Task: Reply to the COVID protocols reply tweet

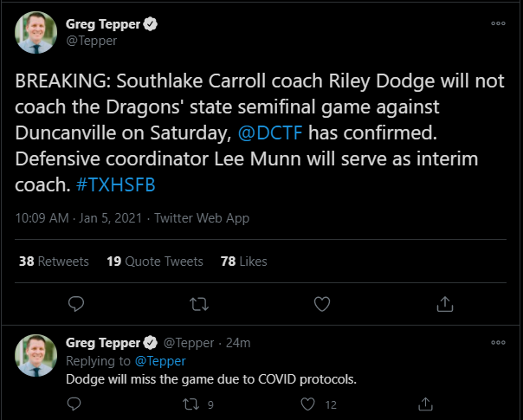Action: click(x=76, y=404)
